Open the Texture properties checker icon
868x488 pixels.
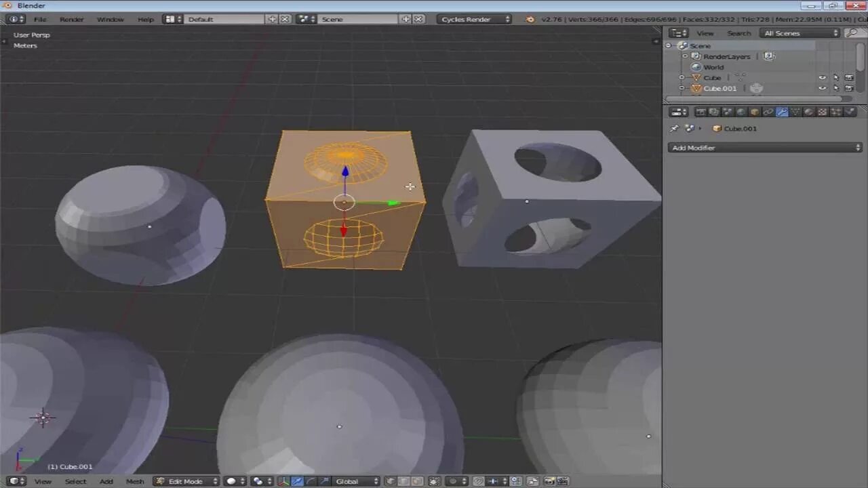click(x=823, y=112)
